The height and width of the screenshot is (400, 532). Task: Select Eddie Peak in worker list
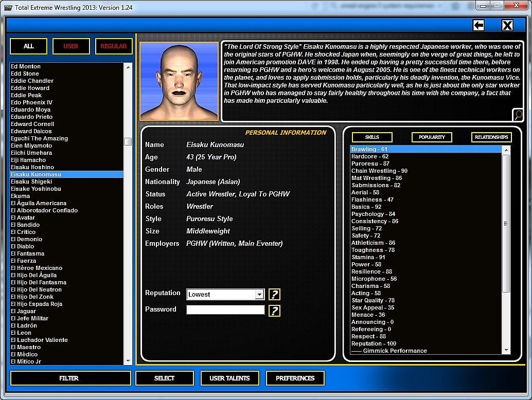tap(66, 95)
